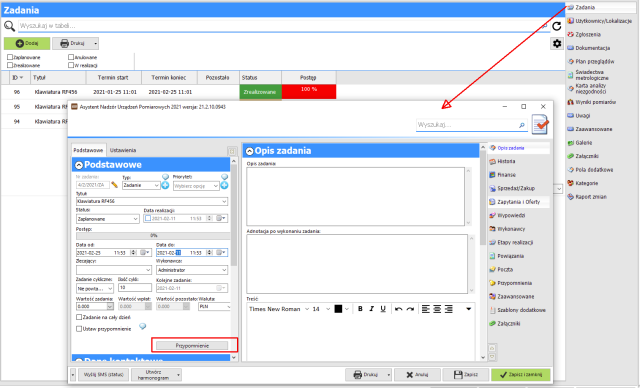The image size is (640, 388).
Task: Click the Opis zadania text area
Action: pyautogui.click(x=356, y=196)
